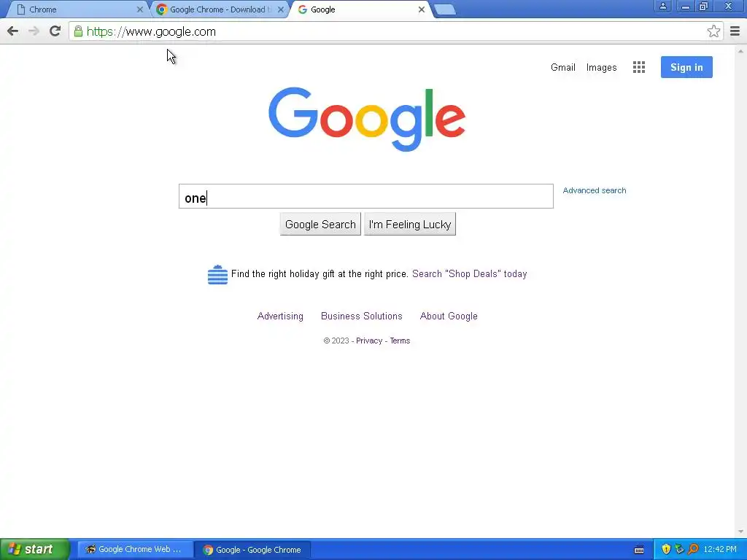
Task: Open the Gmail link
Action: [563, 67]
